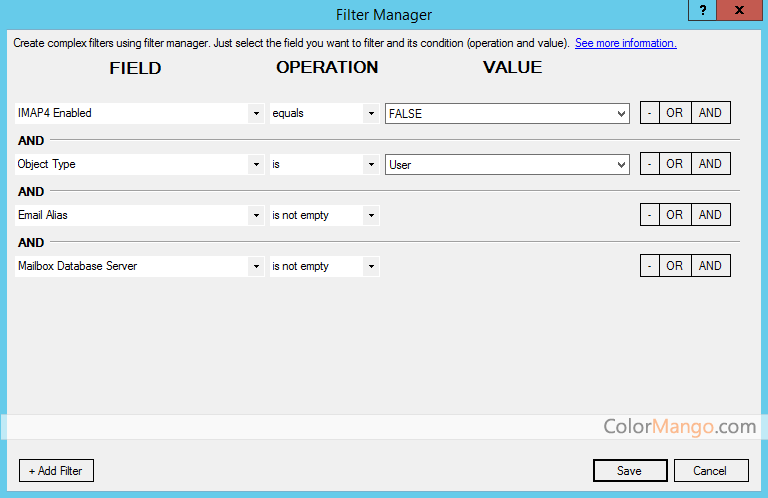Open the User value combo box
Viewport: 768px width, 498px height.
(622, 165)
